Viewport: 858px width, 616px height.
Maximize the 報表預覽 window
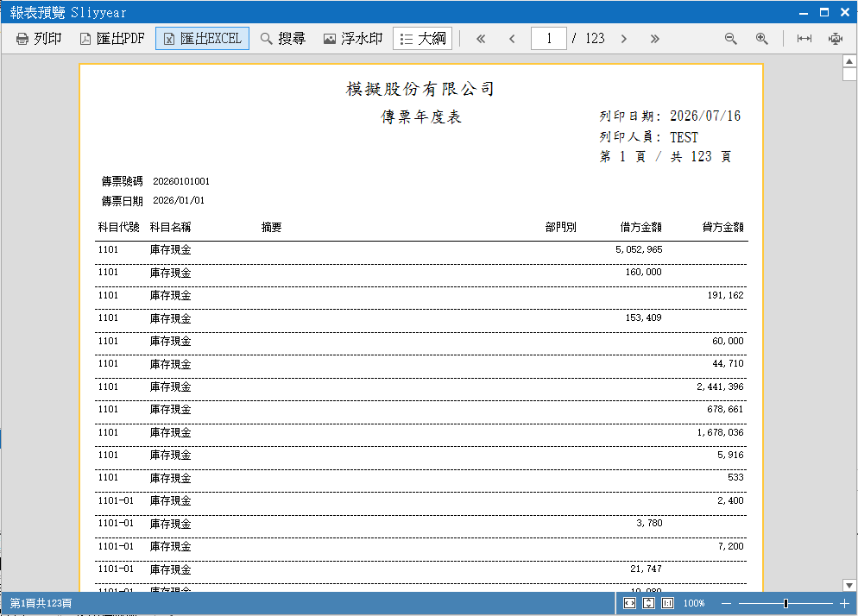(824, 12)
